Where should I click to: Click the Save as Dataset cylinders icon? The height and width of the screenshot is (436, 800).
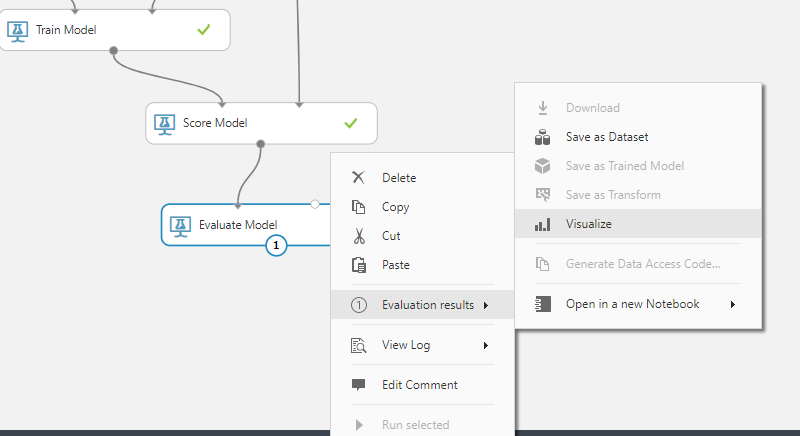pos(542,137)
